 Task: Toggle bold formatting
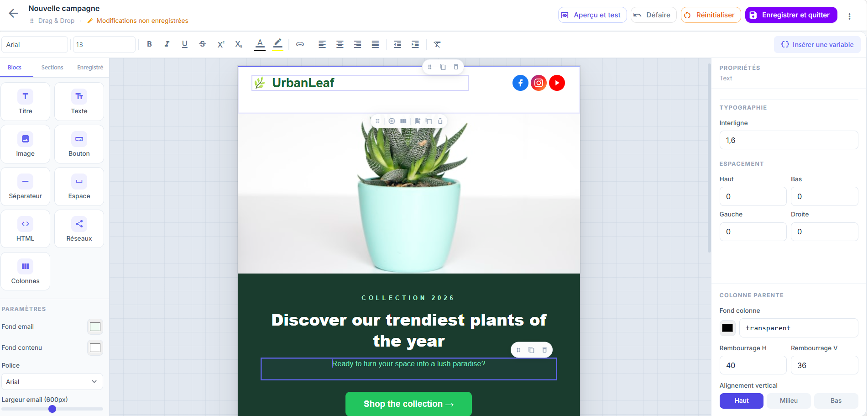click(149, 44)
